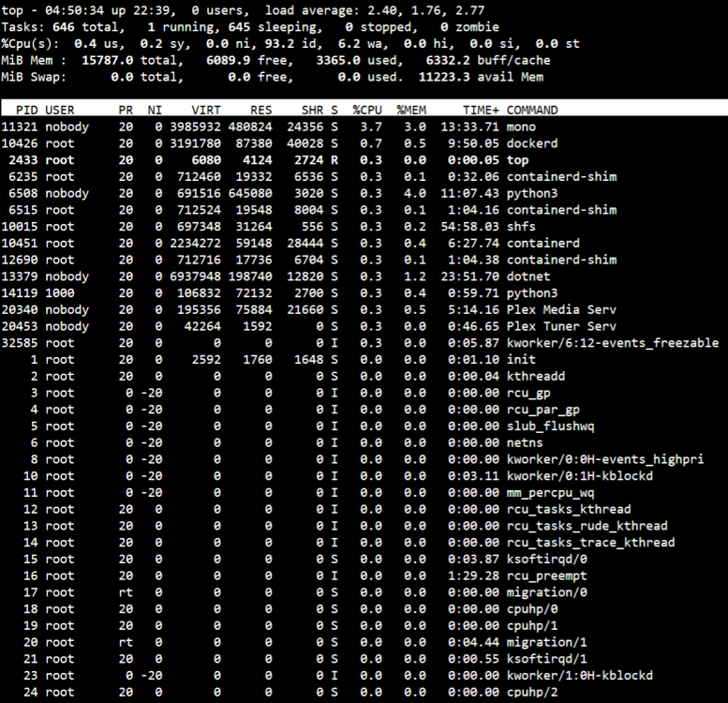Select rcu_tasks_kthread command
The width and height of the screenshot is (728, 703).
(x=569, y=509)
